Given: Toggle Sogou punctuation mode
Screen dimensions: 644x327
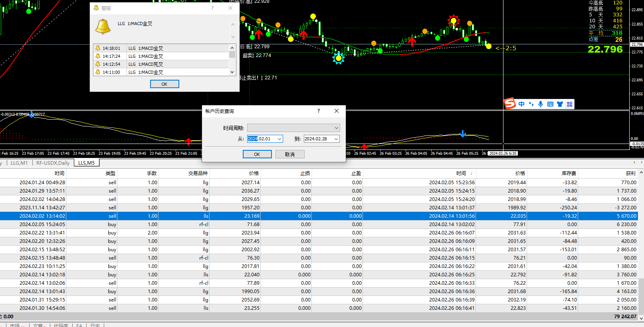Looking at the screenshot, I should pos(531,104).
